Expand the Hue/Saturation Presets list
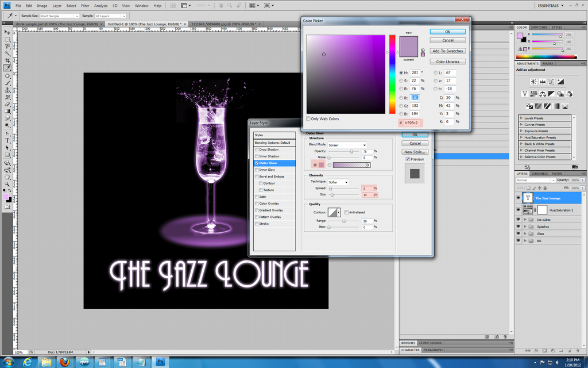Screen dimensions: 588x368 tap(521, 137)
